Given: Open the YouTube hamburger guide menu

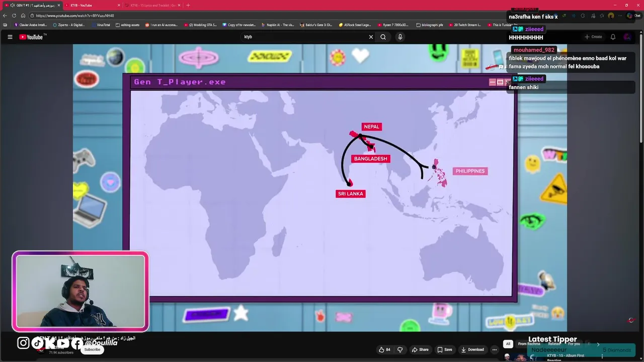Looking at the screenshot, I should [10, 37].
